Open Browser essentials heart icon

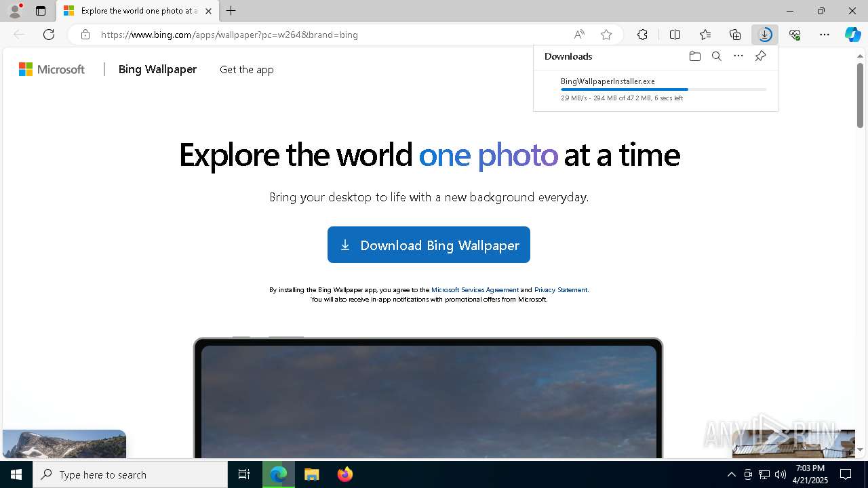click(795, 35)
